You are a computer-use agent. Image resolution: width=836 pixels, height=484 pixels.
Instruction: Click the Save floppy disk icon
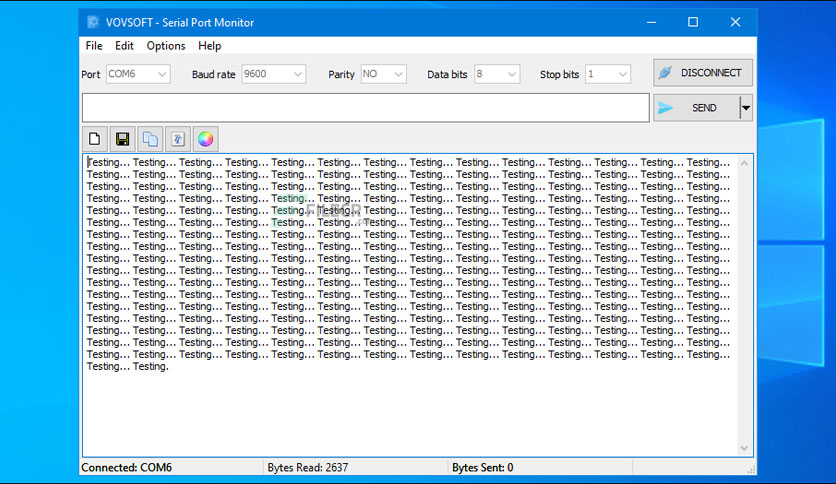[x=123, y=139]
